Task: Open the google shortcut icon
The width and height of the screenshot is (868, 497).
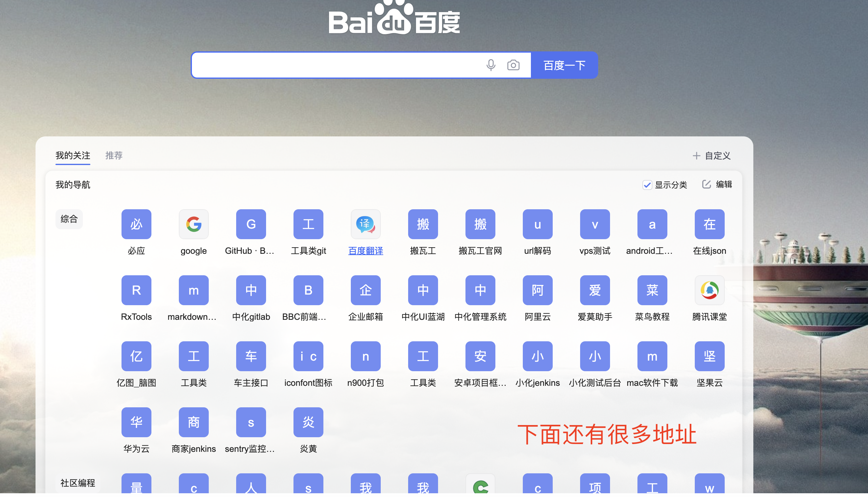Action: 193,224
